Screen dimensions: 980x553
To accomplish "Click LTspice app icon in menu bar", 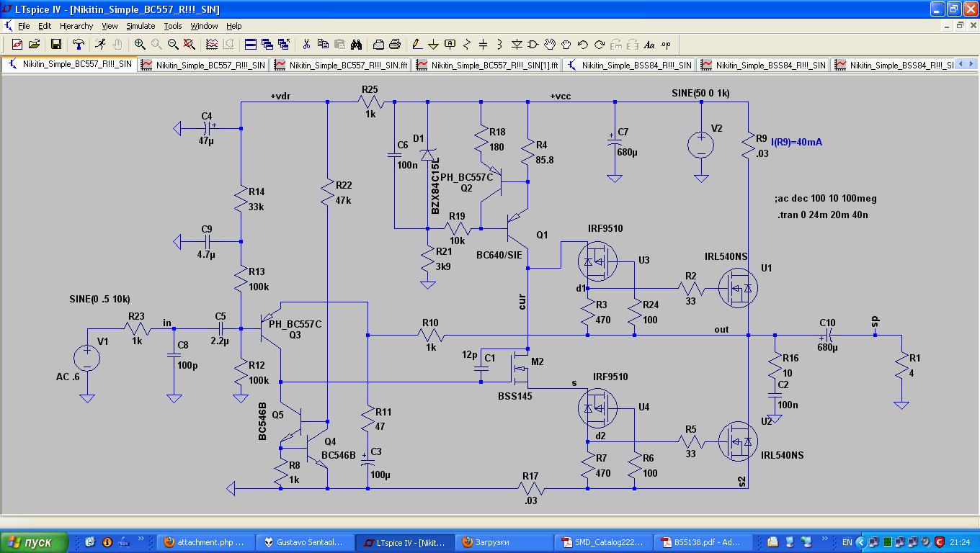I will click(8, 26).
